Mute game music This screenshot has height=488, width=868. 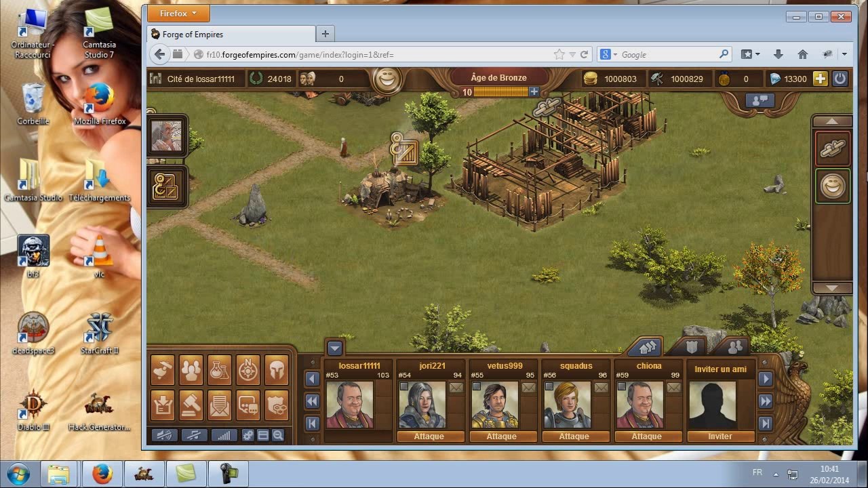click(x=194, y=435)
